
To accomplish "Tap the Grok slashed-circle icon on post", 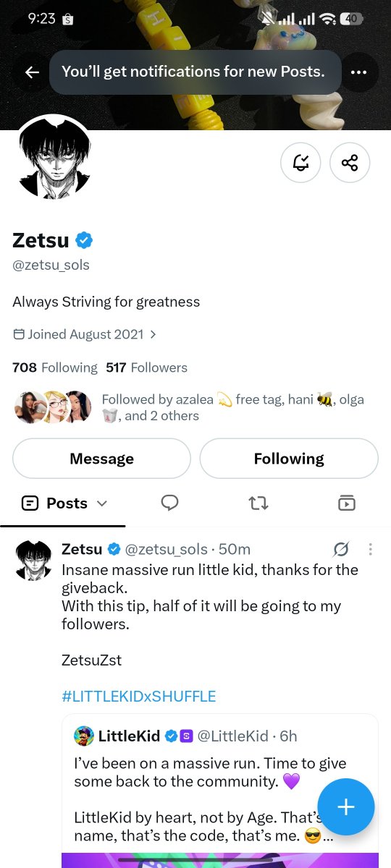I will tap(341, 550).
